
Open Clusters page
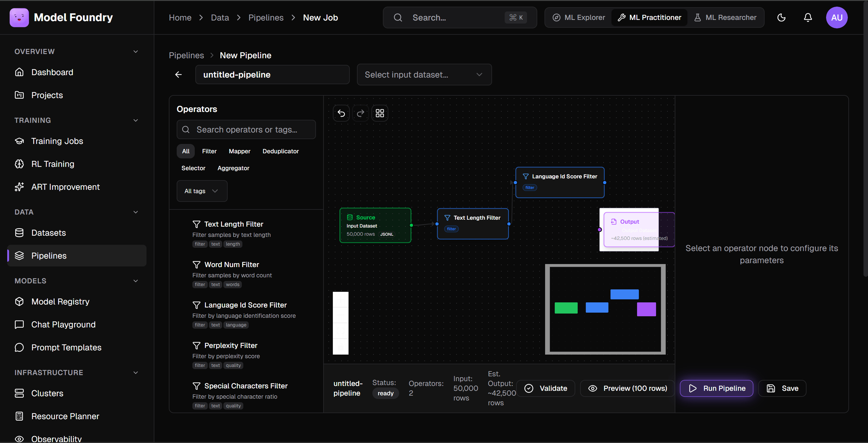(x=77, y=393)
